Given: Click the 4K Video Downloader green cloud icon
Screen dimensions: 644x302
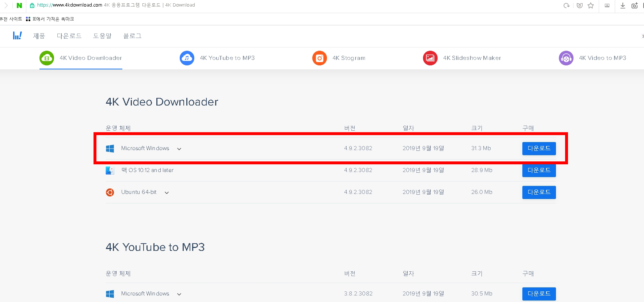Looking at the screenshot, I should click(x=47, y=58).
